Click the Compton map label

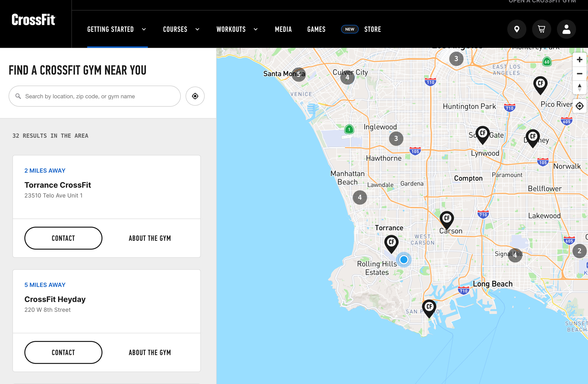click(468, 178)
